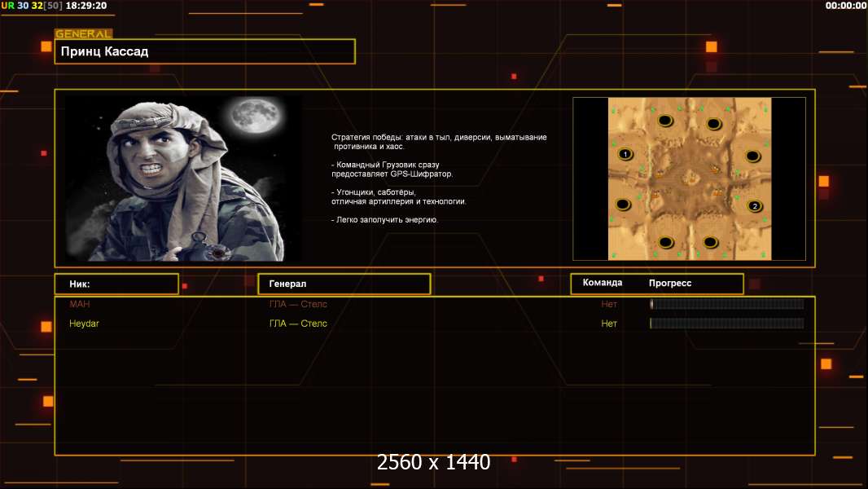The width and height of the screenshot is (868, 489).
Task: Select player MAH in the list
Action: (79, 304)
